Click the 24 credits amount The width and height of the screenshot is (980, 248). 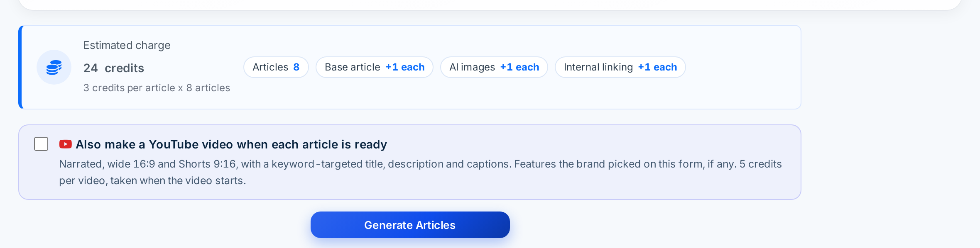point(114,68)
